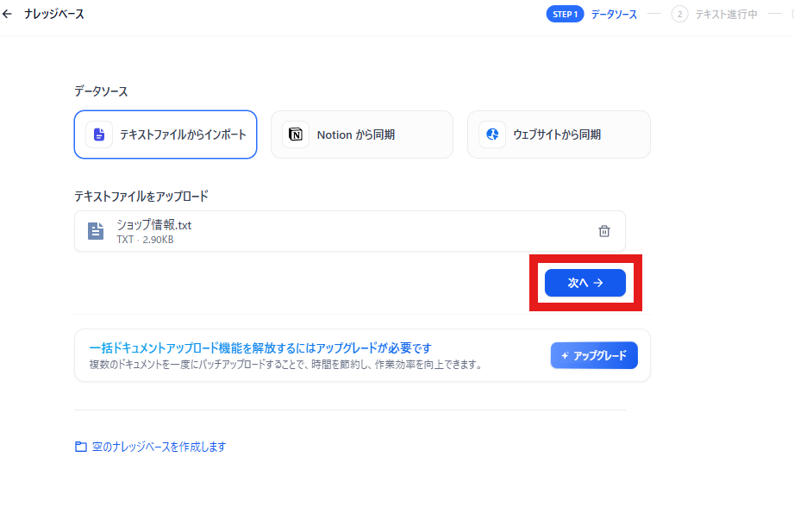Choose the Notion から同期 option
The width and height of the screenshot is (794, 532).
[x=362, y=135]
